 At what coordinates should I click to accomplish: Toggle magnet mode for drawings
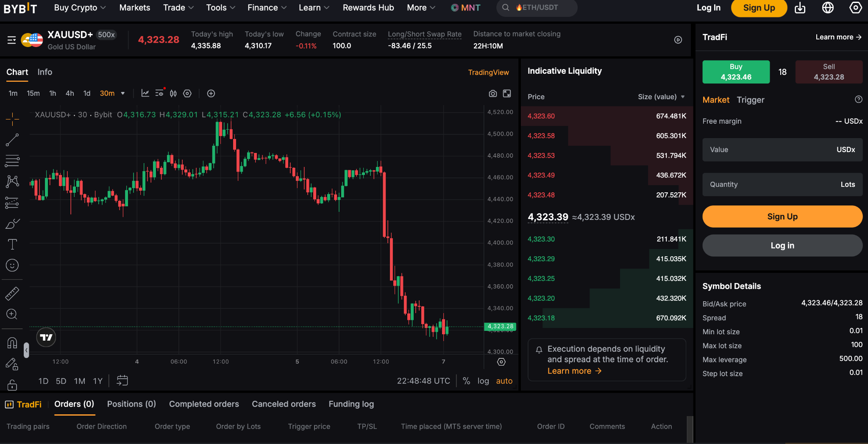click(12, 343)
